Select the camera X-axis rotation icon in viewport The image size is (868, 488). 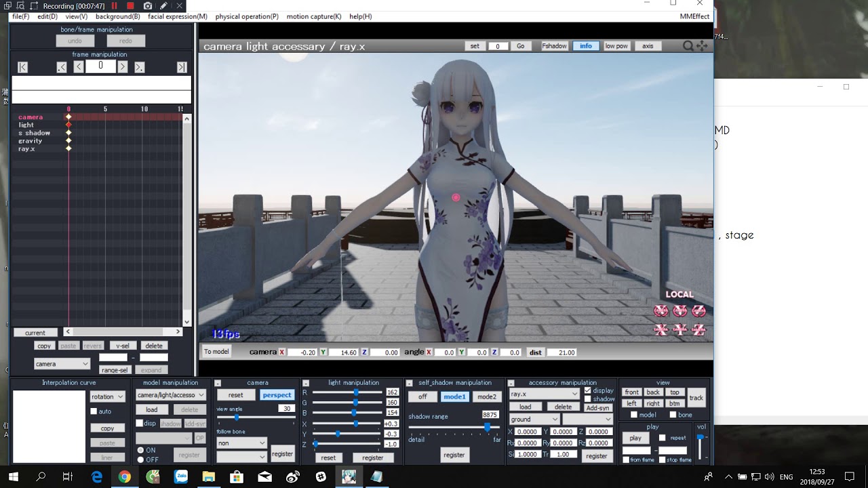(660, 310)
